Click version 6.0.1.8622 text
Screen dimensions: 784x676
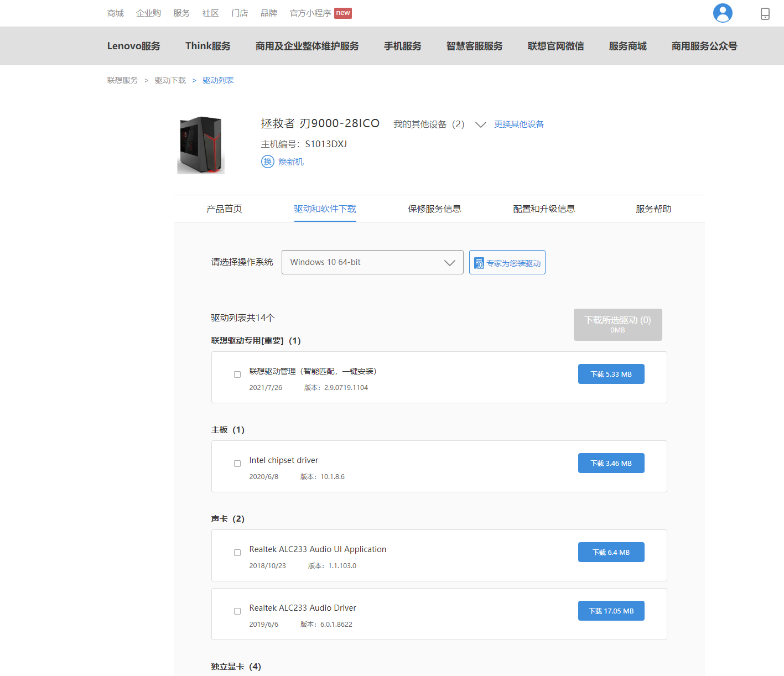326,625
